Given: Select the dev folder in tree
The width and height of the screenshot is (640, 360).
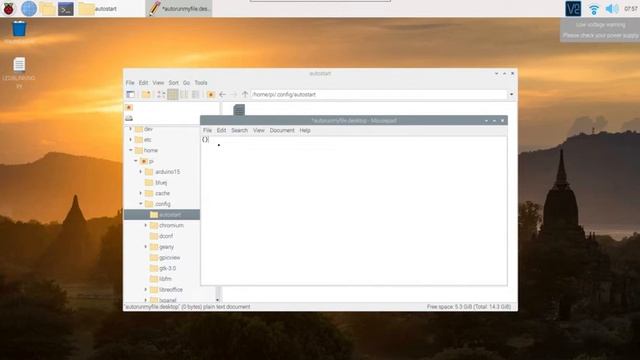Looking at the screenshot, I should point(144,129).
